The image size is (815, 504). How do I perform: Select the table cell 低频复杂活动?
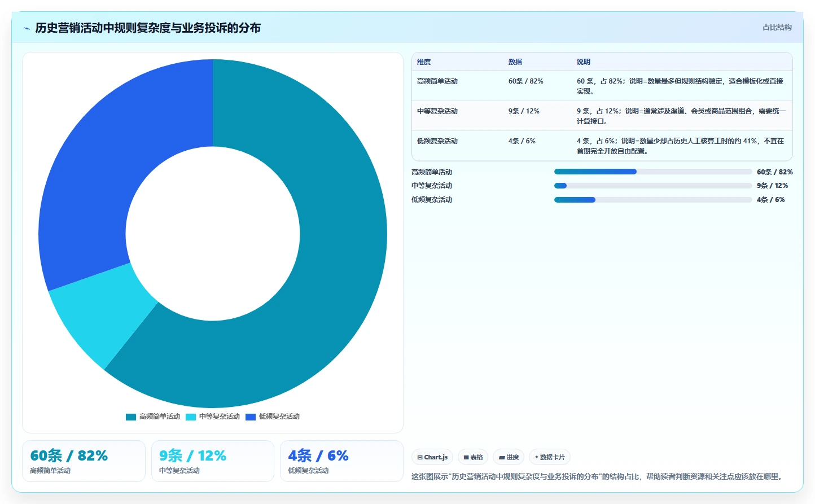click(x=437, y=141)
